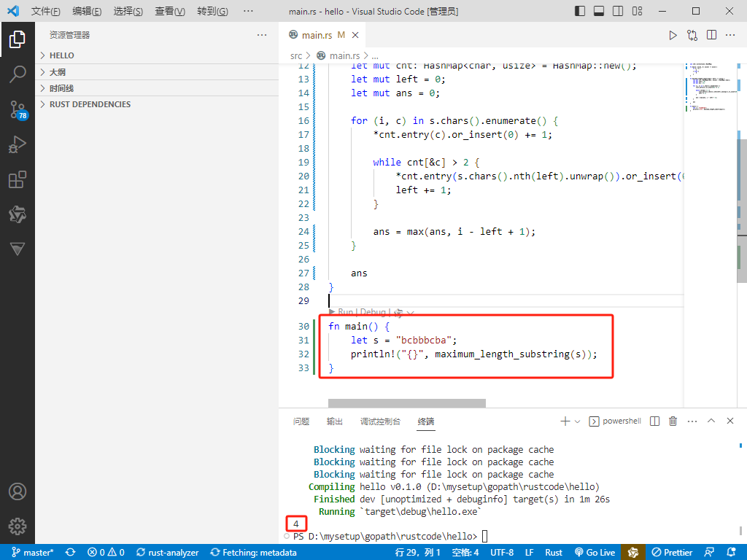The height and width of the screenshot is (560, 747).
Task: Expand the 时间线 timeline section
Action: [157, 88]
